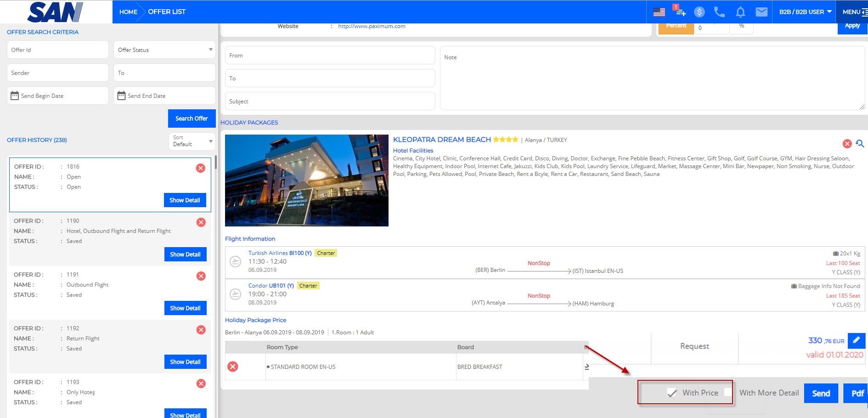Open the MENU panel toggle
Screen dimensions: 868x418
coord(854,12)
